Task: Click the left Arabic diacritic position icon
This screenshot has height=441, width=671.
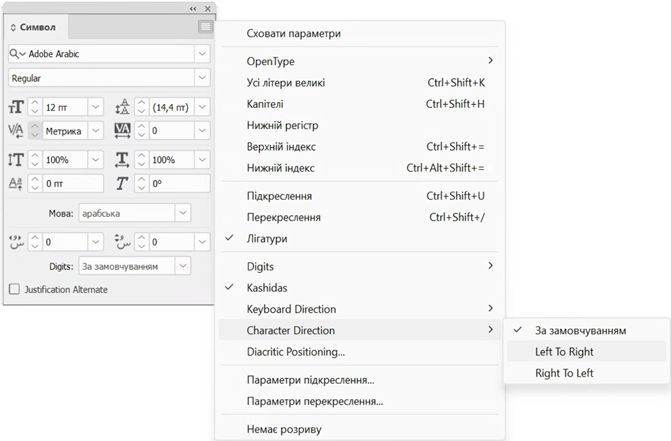Action: click(16, 242)
